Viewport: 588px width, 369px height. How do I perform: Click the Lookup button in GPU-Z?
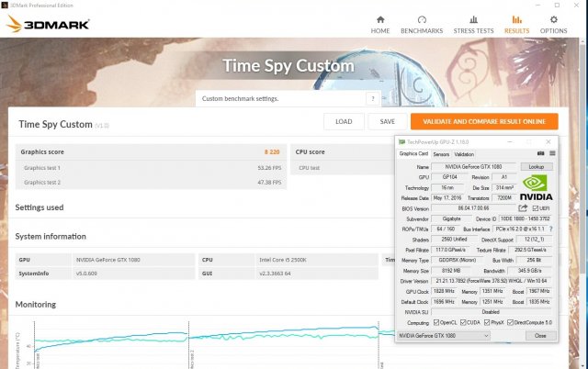pos(536,167)
